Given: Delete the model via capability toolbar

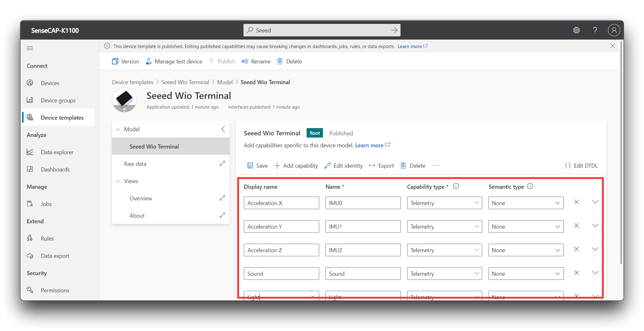Looking at the screenshot, I should click(x=413, y=165).
